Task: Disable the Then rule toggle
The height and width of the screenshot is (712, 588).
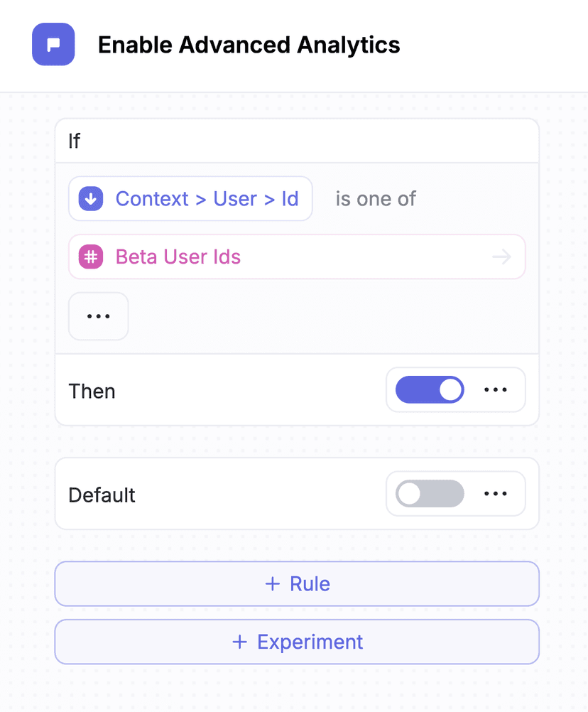Action: click(x=429, y=389)
